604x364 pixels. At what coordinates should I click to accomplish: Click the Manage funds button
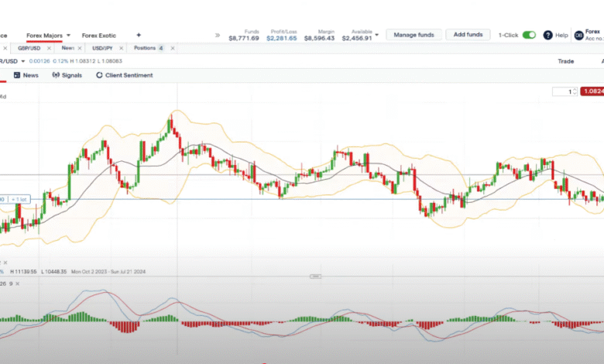click(414, 35)
